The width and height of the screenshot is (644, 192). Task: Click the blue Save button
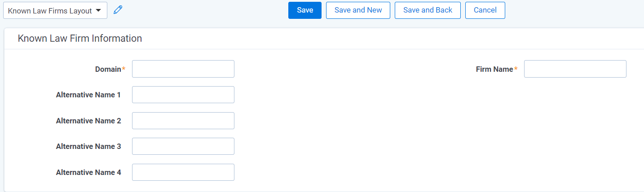point(305,10)
